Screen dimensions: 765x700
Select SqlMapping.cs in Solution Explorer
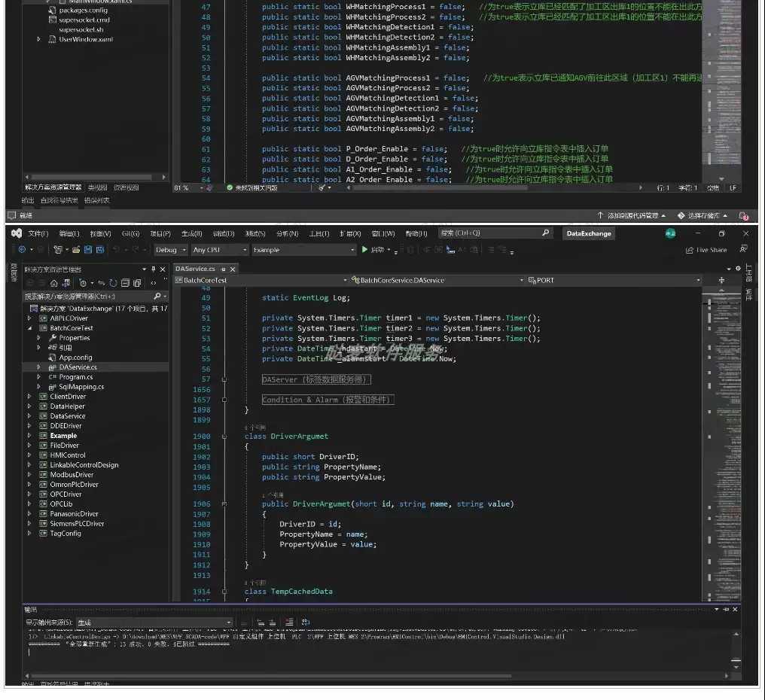[x=81, y=386]
